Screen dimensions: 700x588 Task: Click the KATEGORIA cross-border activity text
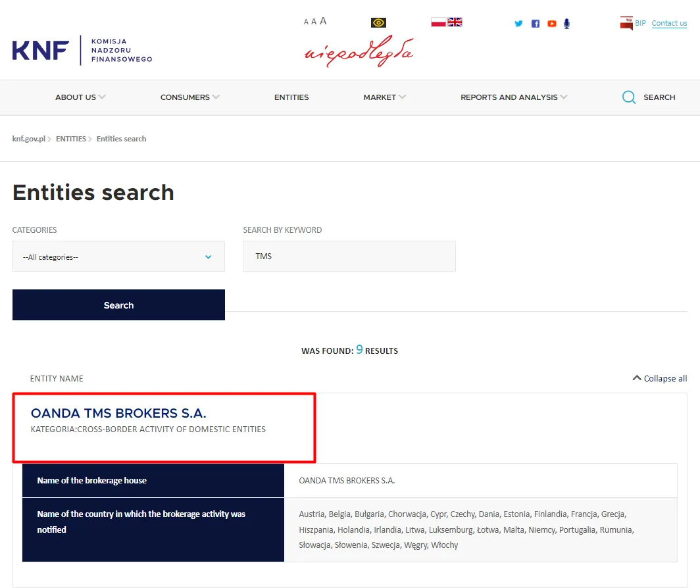click(148, 429)
